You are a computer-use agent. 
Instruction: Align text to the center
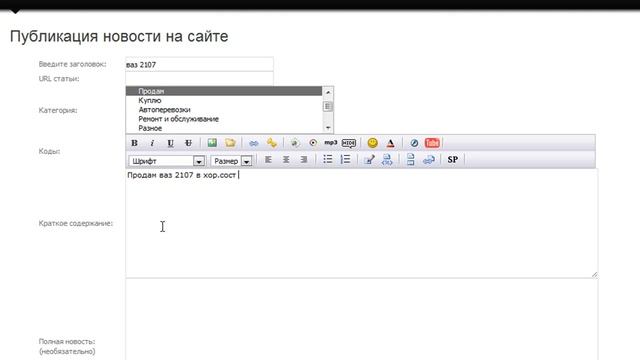pyautogui.click(x=286, y=160)
